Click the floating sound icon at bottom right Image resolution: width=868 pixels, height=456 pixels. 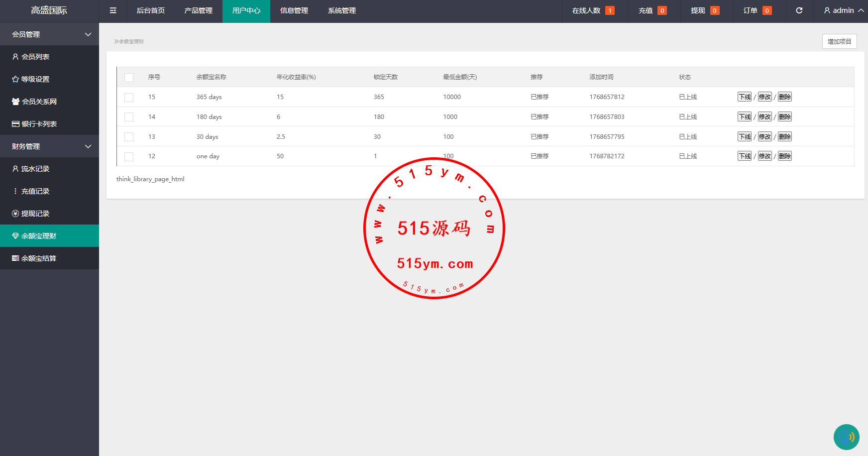click(846, 437)
